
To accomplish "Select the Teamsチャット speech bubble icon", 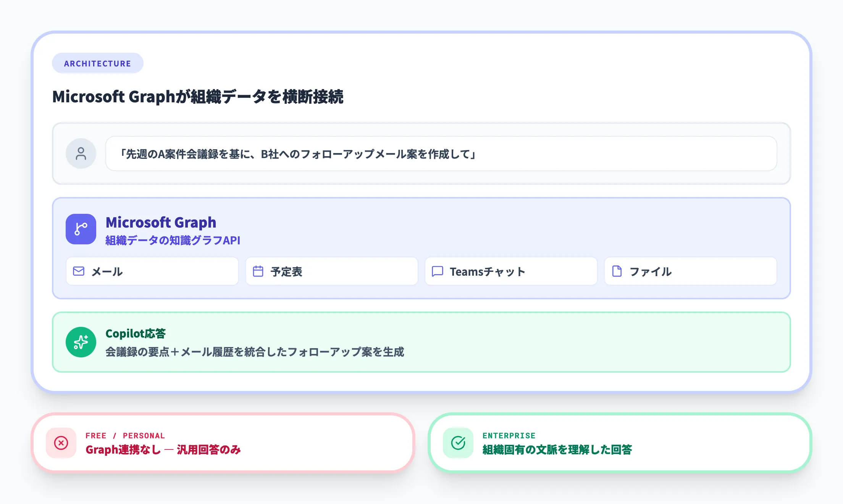I will click(437, 271).
